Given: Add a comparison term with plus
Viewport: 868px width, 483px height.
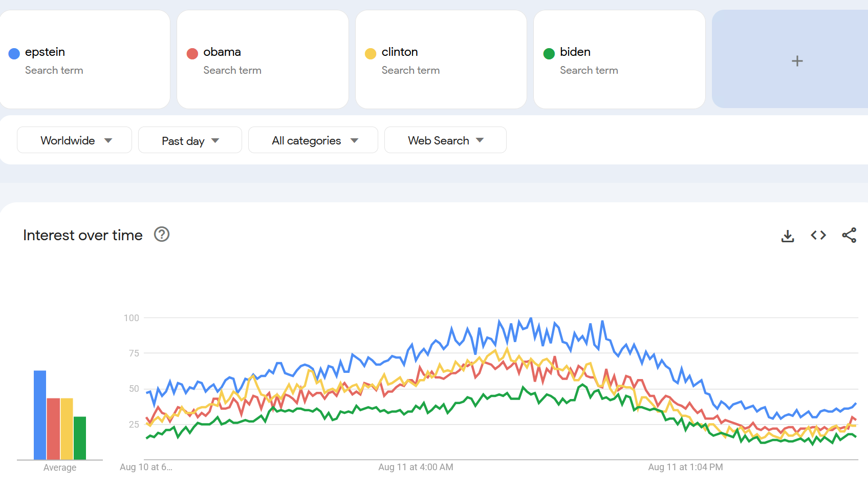Looking at the screenshot, I should tap(797, 61).
